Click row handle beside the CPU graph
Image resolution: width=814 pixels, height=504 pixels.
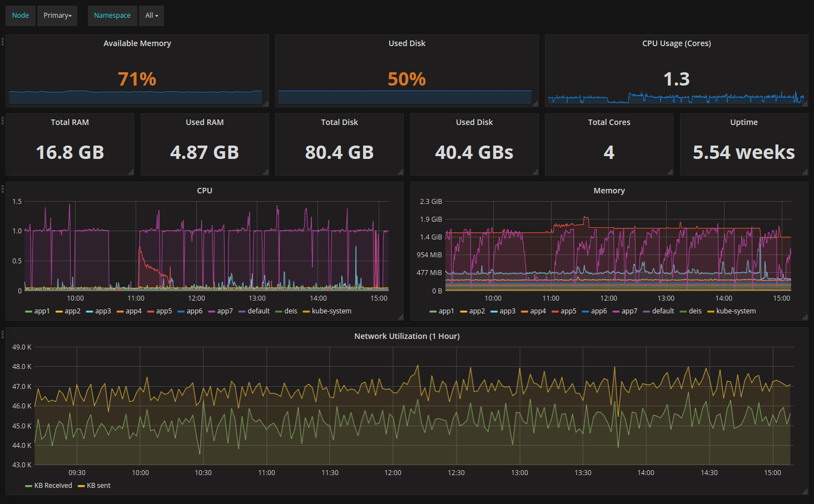[3, 189]
